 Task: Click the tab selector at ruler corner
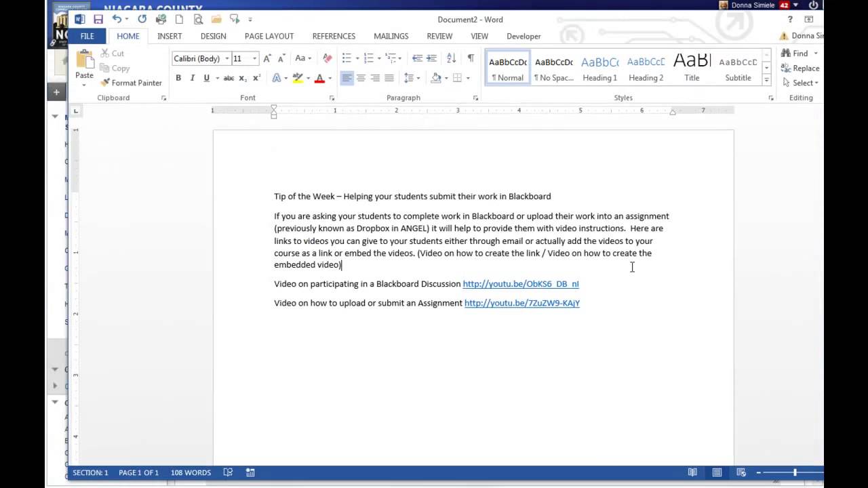pos(76,110)
